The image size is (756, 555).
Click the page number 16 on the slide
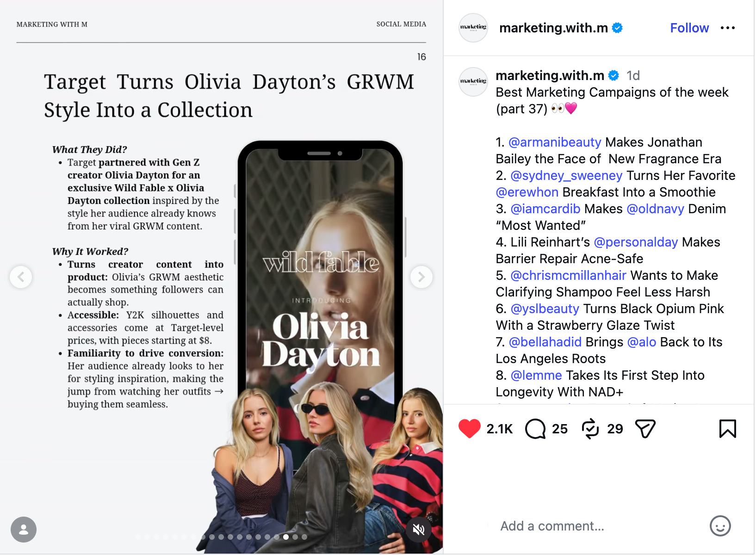point(421,57)
